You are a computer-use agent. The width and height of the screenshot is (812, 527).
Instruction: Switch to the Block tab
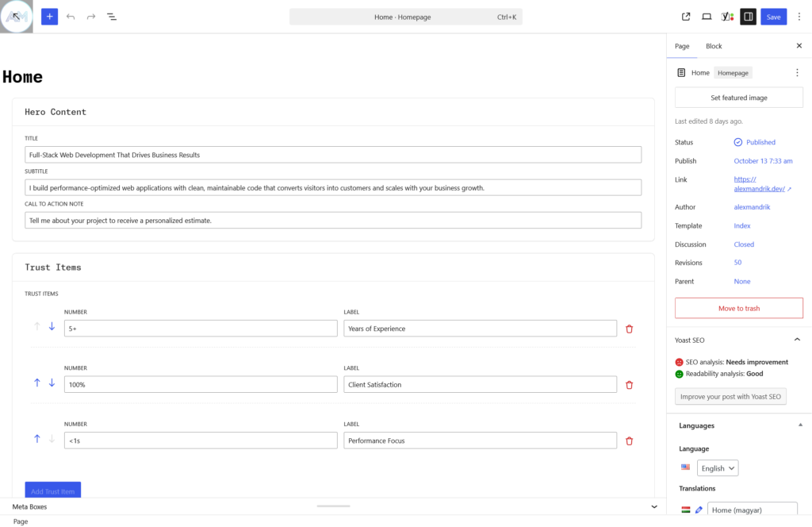coord(713,45)
